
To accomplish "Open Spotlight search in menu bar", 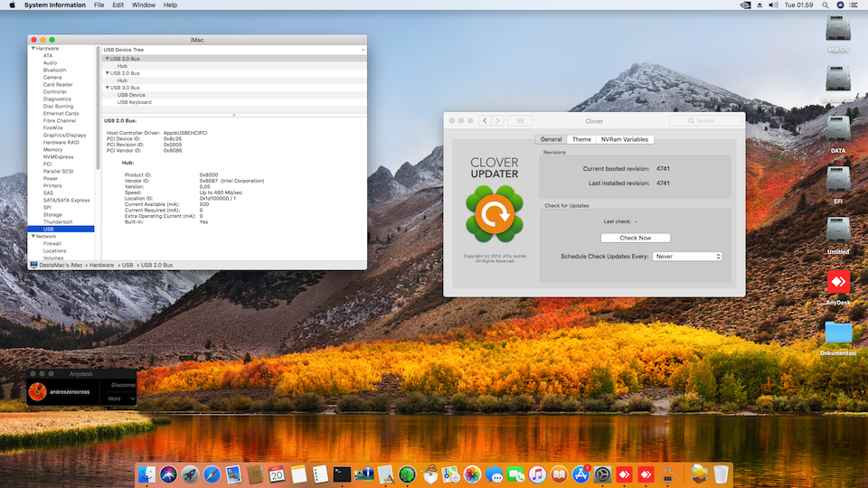I will coord(825,5).
